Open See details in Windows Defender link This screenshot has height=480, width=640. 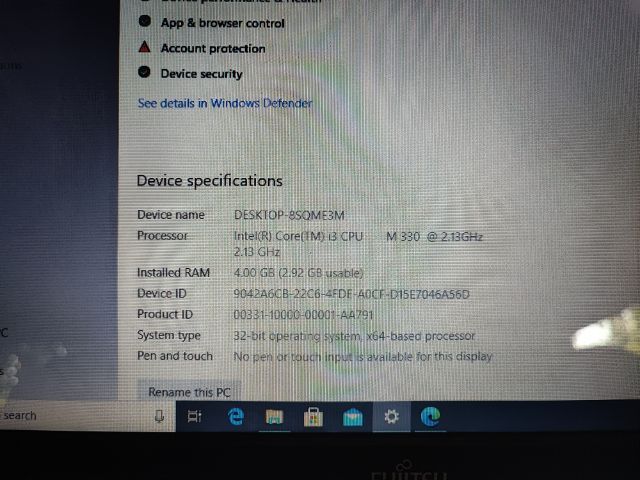click(x=225, y=103)
